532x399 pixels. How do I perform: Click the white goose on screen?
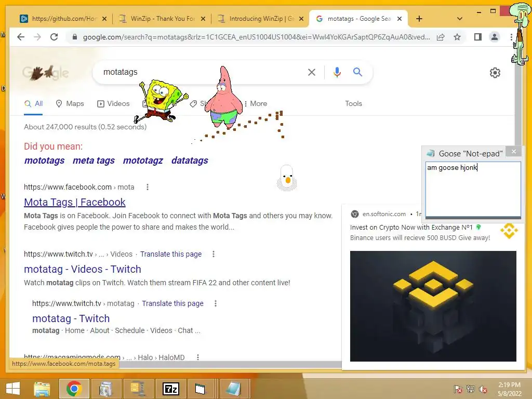pos(287,178)
